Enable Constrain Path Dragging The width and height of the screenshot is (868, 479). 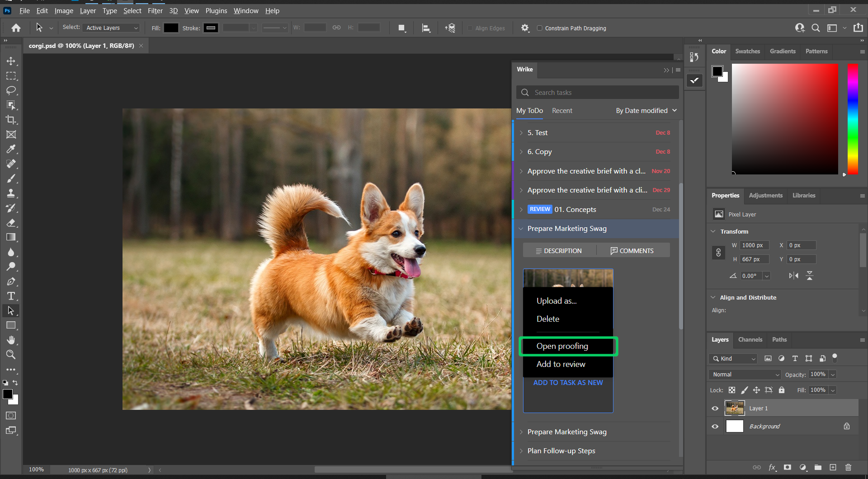[539, 28]
